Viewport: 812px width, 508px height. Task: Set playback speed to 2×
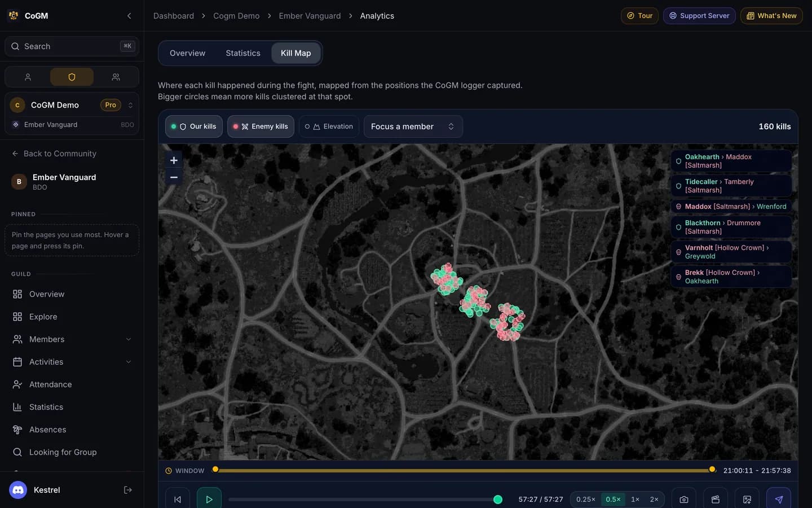(x=654, y=499)
